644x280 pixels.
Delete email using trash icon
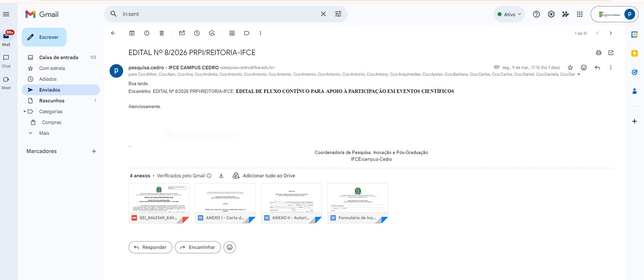(x=162, y=33)
